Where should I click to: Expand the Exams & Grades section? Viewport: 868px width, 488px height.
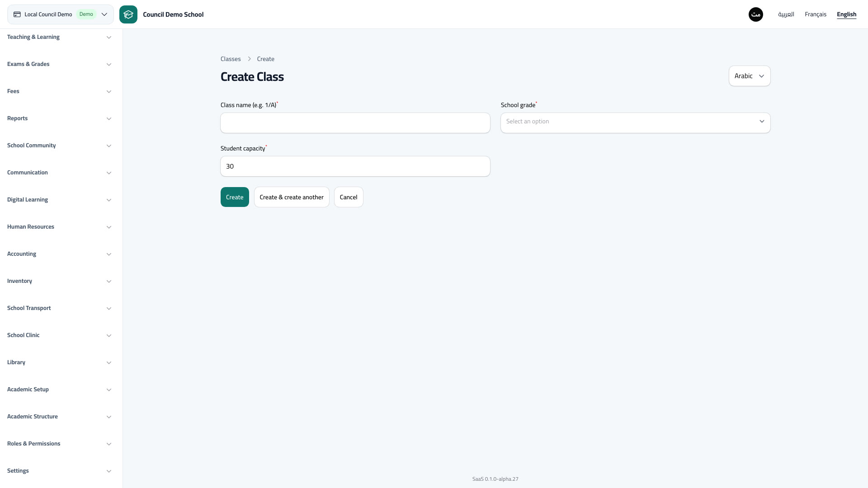[59, 64]
